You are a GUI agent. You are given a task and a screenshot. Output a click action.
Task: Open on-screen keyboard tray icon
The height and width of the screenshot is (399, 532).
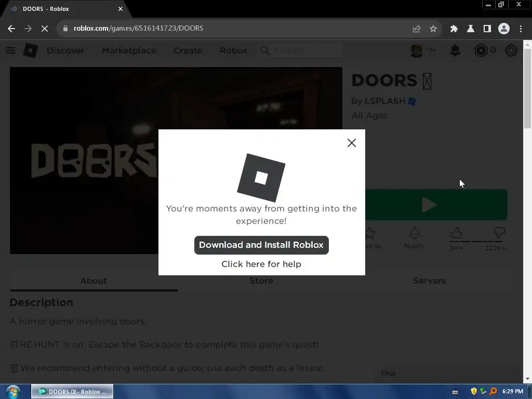pyautogui.click(x=455, y=392)
